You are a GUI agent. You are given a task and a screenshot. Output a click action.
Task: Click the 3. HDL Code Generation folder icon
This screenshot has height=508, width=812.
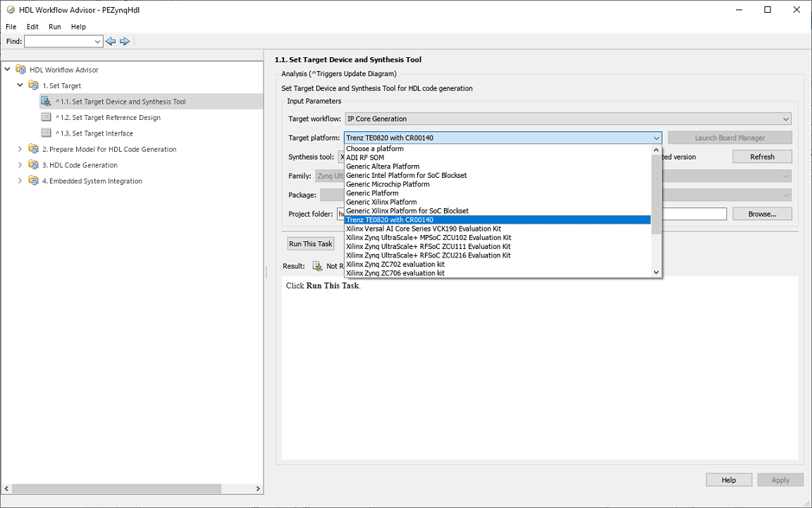coord(34,165)
